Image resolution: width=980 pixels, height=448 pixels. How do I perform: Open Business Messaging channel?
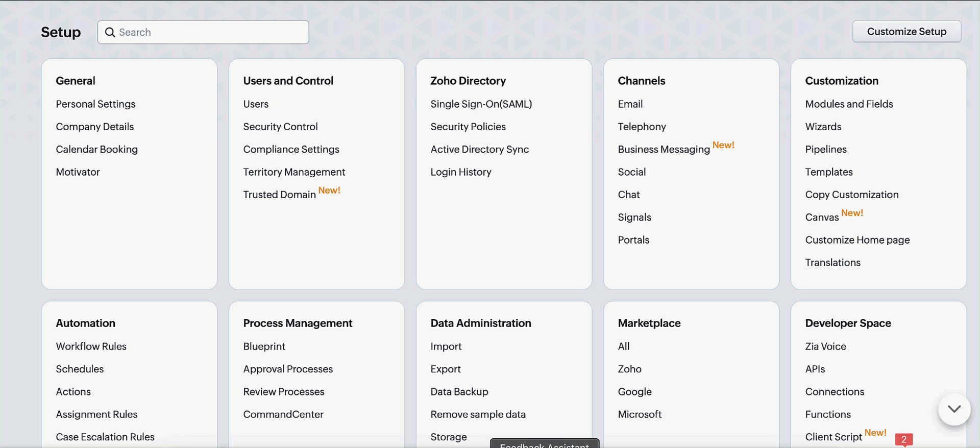point(664,150)
